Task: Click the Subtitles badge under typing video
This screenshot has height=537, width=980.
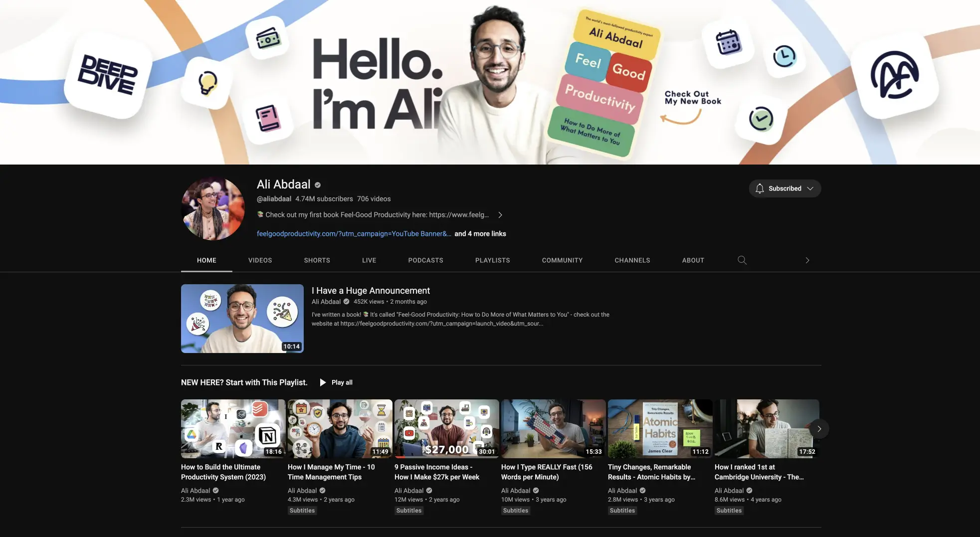Action: (516, 511)
